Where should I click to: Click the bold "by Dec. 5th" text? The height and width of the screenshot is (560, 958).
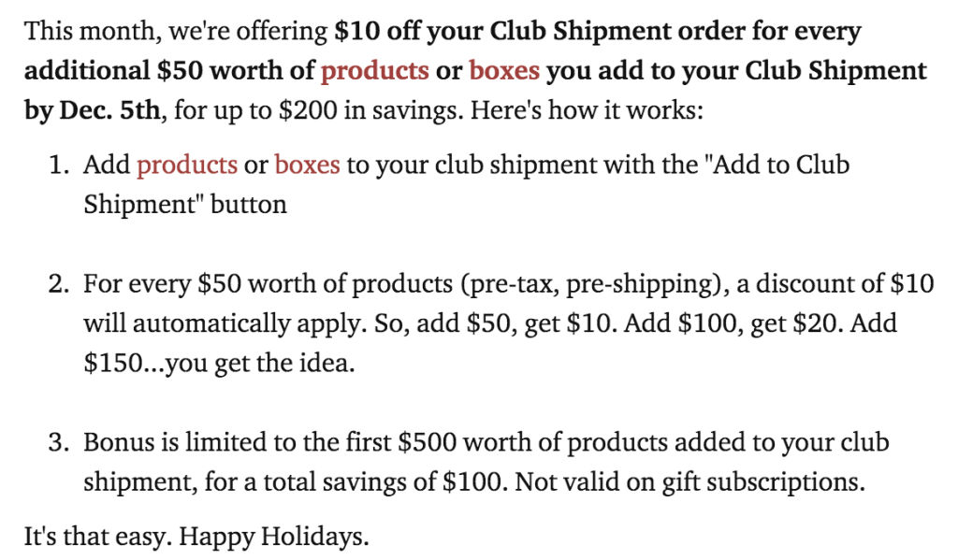(x=93, y=110)
